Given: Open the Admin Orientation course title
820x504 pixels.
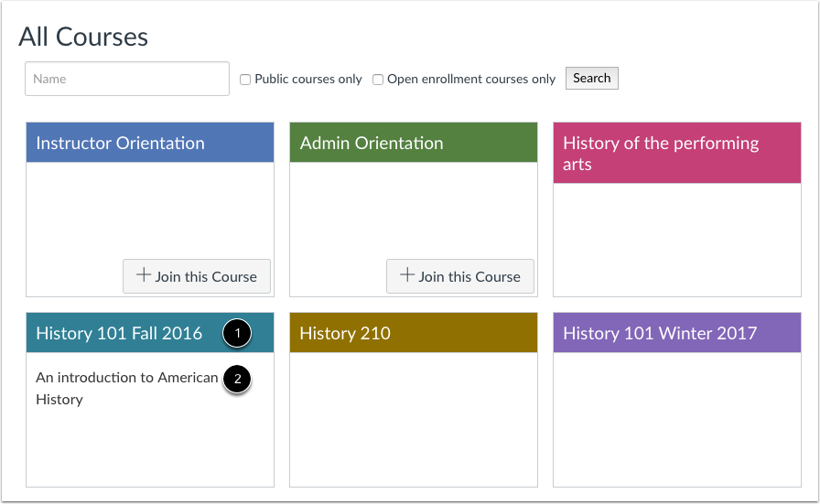Looking at the screenshot, I should [372, 143].
